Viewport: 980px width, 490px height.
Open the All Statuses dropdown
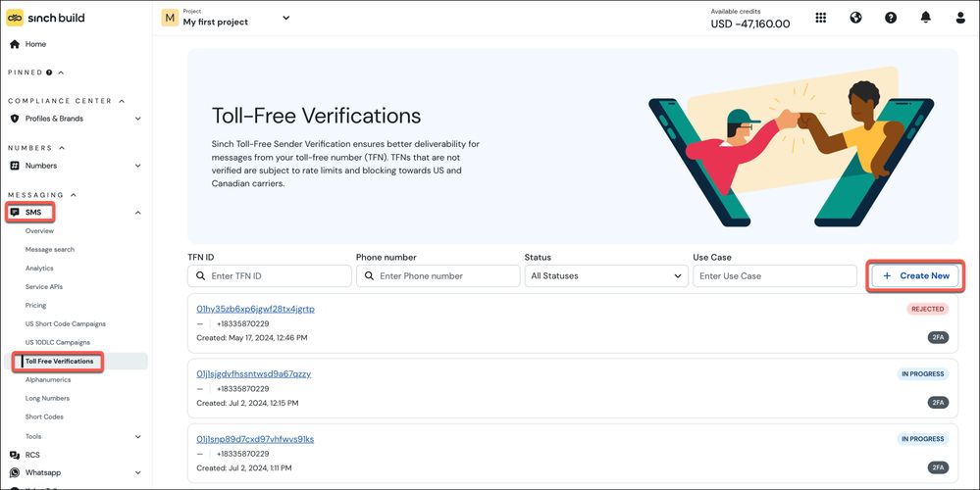coord(606,276)
